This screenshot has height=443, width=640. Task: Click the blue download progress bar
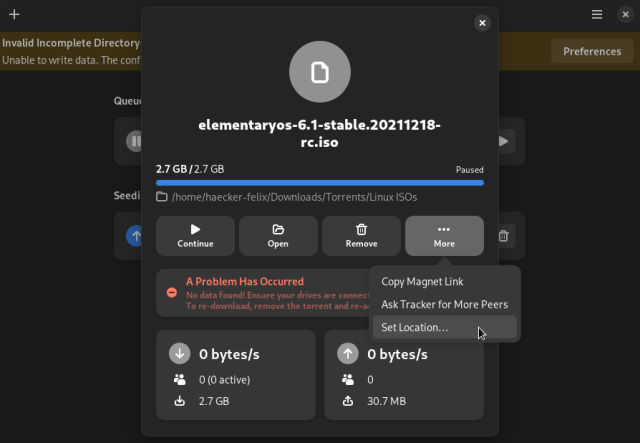[320, 183]
